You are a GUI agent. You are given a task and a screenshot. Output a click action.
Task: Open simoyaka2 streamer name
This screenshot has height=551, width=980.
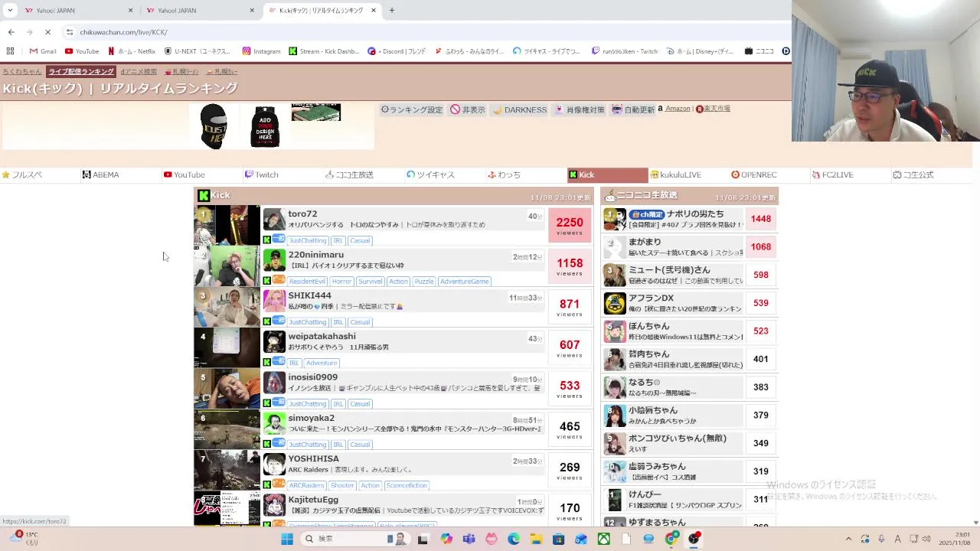[x=311, y=419]
